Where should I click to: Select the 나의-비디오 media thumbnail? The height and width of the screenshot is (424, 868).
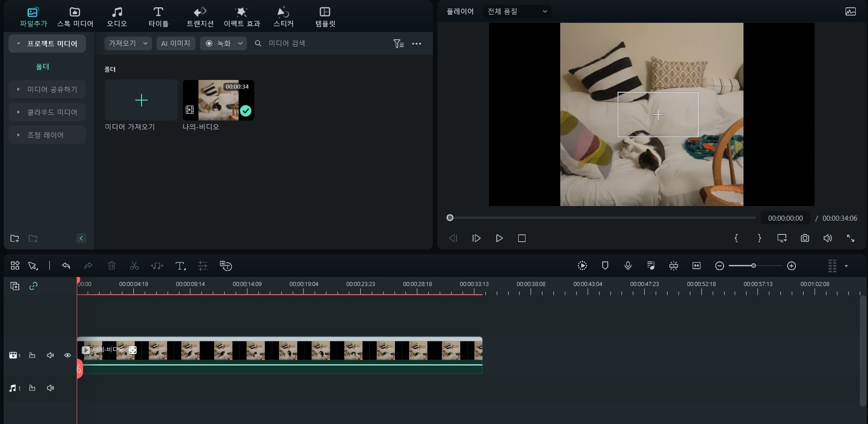point(218,100)
